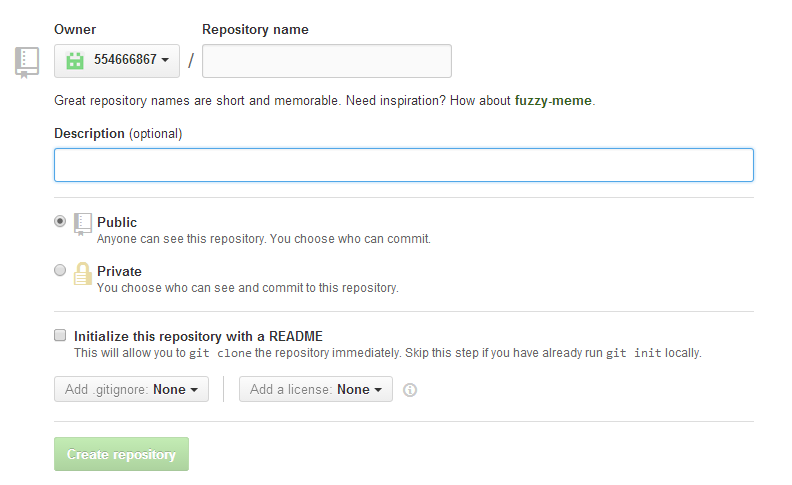Click the green owner avatar icon

coord(74,60)
